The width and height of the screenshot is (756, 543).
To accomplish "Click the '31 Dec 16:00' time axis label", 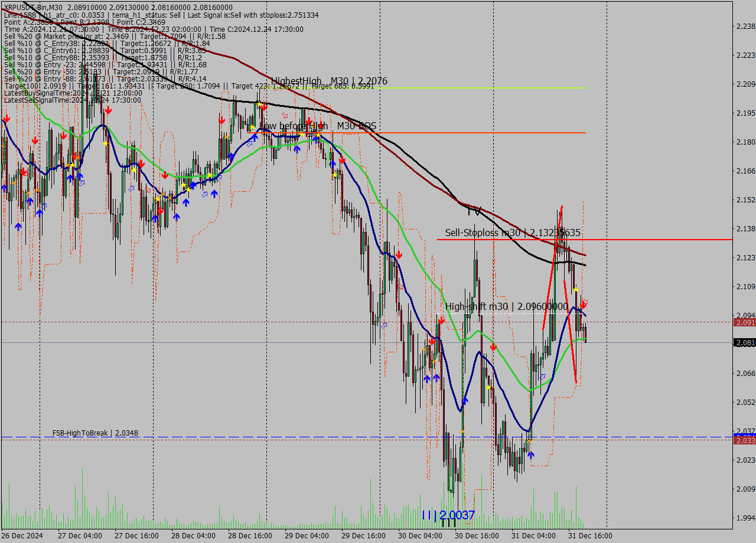I will pyautogui.click(x=590, y=536).
